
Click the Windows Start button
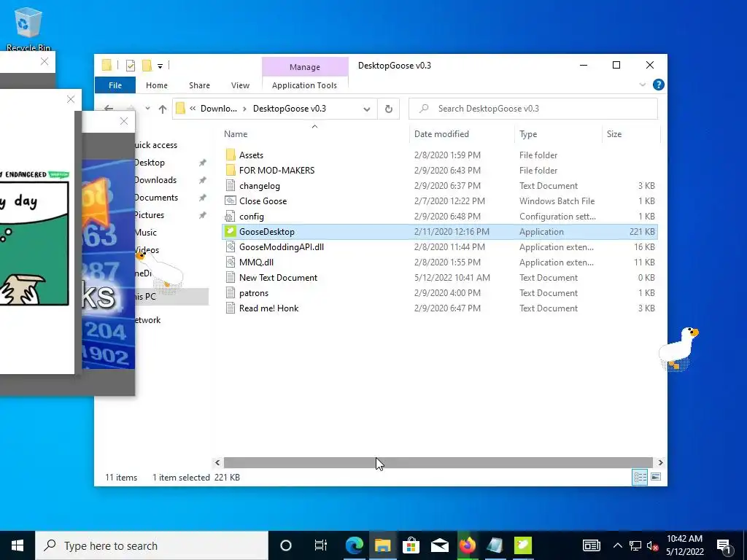click(18, 545)
